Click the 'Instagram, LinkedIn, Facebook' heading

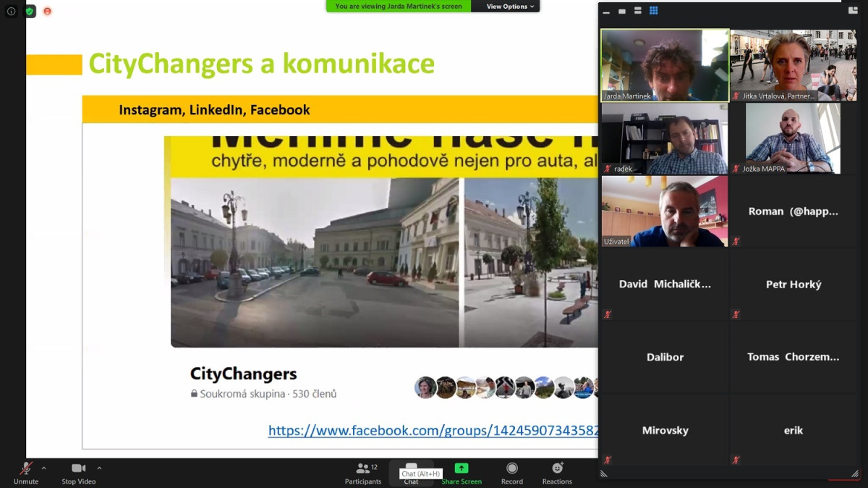tap(214, 110)
